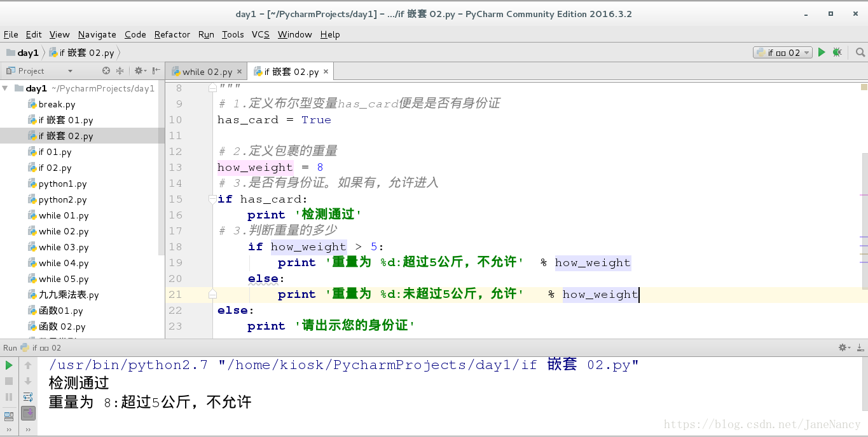Image resolution: width=868 pixels, height=437 pixels.
Task: Open the Code menu
Action: tap(135, 34)
